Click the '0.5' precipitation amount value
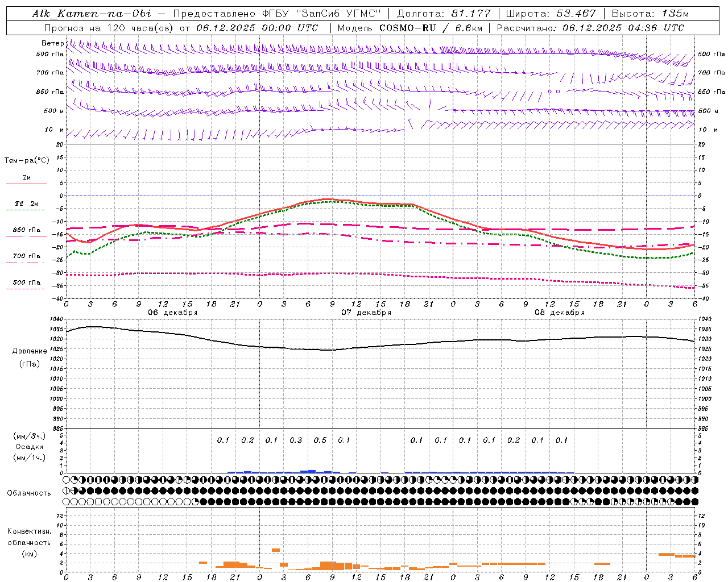This screenshot has height=582, width=728. [x=320, y=440]
